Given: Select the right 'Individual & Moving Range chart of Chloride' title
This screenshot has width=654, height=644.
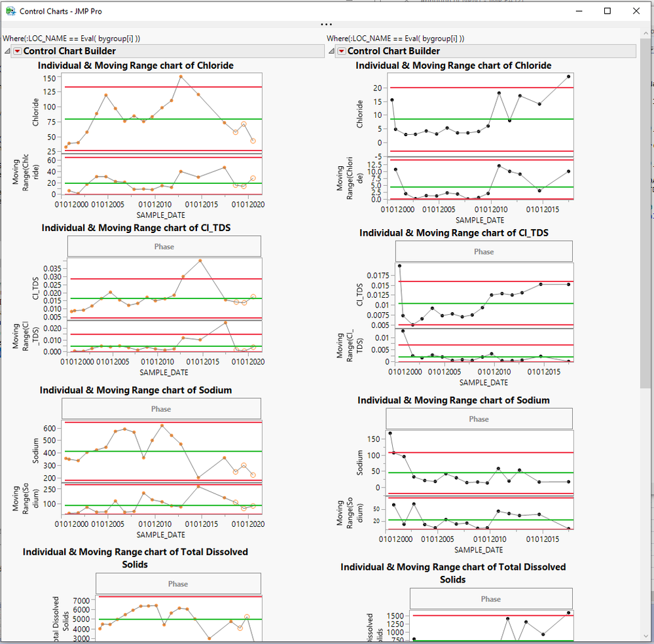Looking at the screenshot, I should point(454,65).
